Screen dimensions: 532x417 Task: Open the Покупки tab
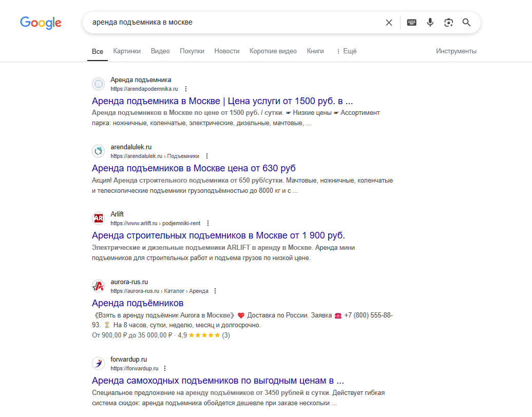tap(192, 51)
